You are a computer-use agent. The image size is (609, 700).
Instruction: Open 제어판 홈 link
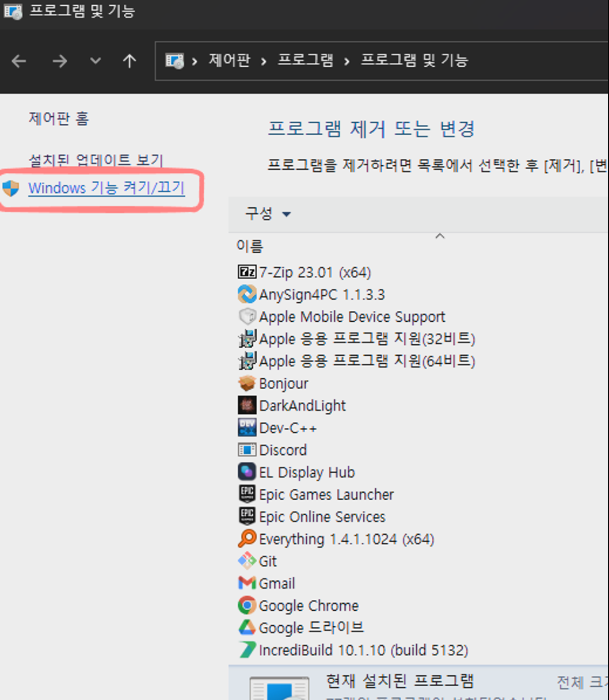coord(59,119)
